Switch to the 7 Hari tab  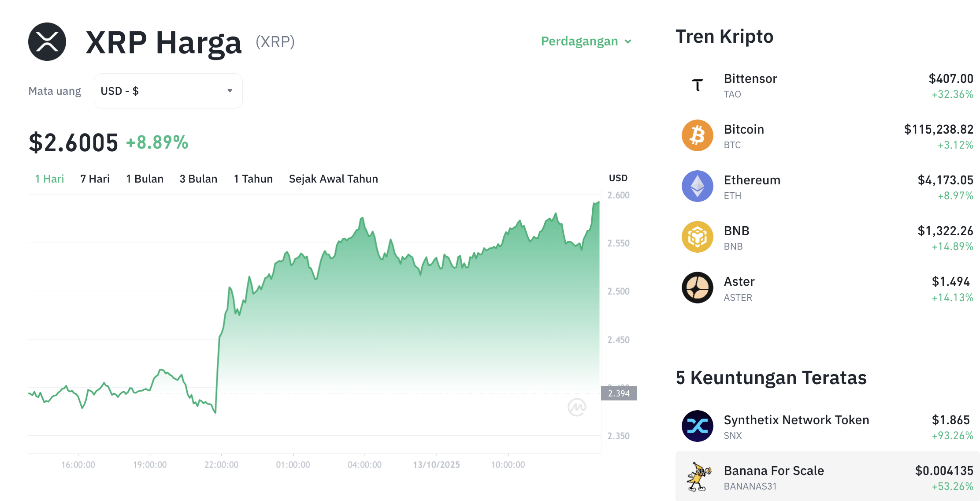click(95, 179)
